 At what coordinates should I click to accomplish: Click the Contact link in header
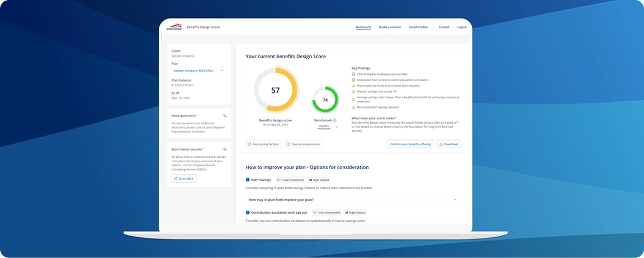444,27
